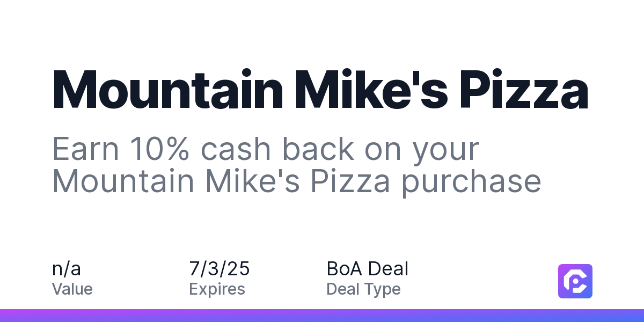
Task: Select the "Earn 10% cash back on your" line
Action: (265, 150)
